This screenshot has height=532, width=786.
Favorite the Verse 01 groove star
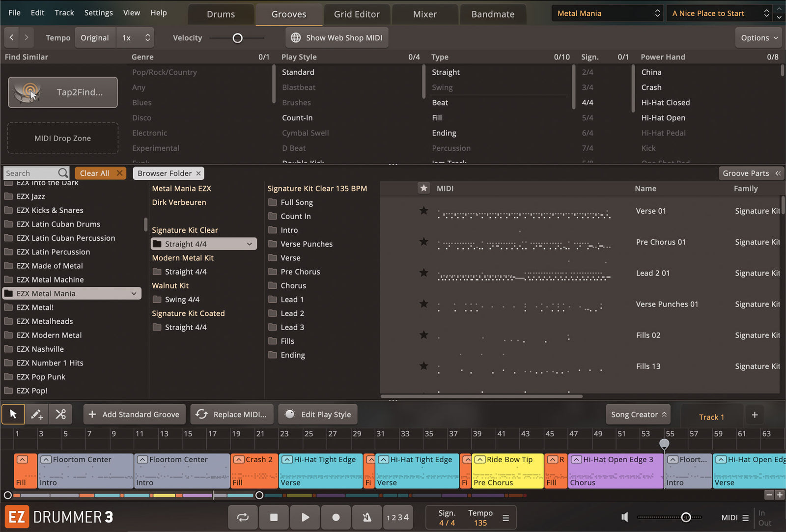(x=423, y=211)
